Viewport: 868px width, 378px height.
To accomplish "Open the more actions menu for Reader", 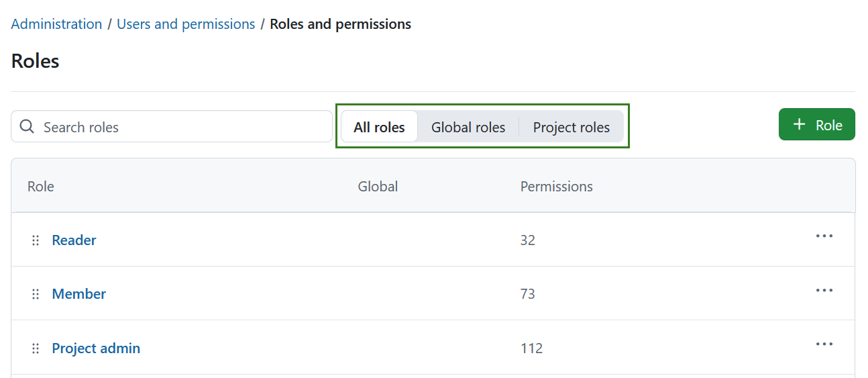I will point(824,236).
